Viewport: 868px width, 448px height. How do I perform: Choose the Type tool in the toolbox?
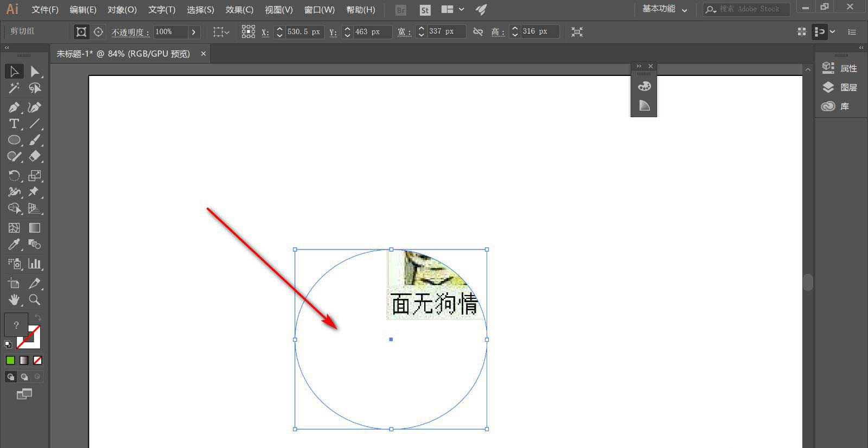click(14, 124)
